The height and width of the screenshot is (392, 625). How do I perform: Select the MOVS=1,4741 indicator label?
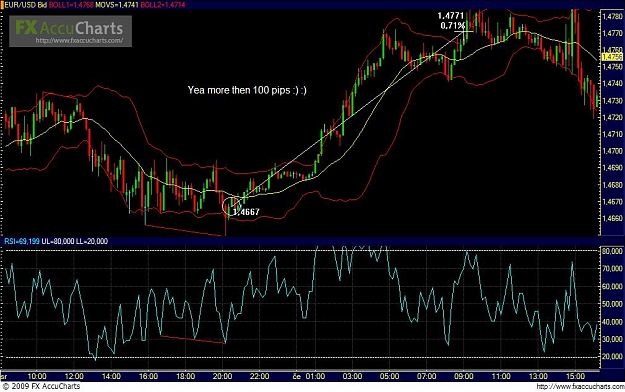coord(117,5)
